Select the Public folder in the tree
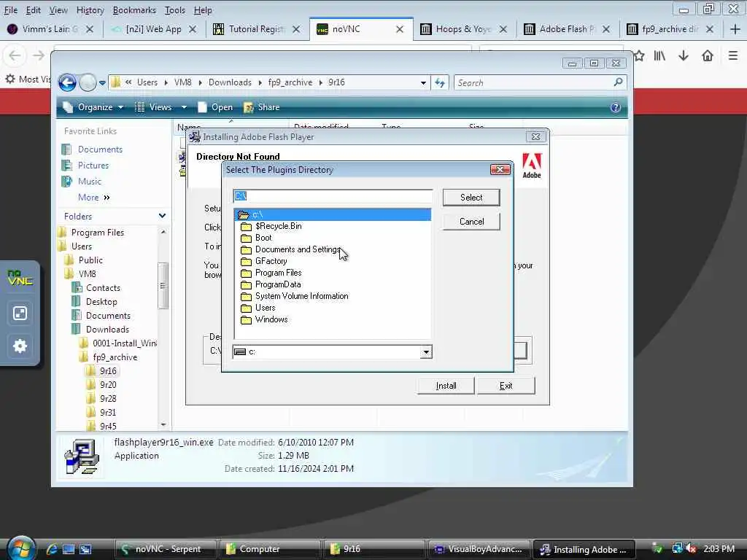747x560 pixels. pyautogui.click(x=90, y=260)
